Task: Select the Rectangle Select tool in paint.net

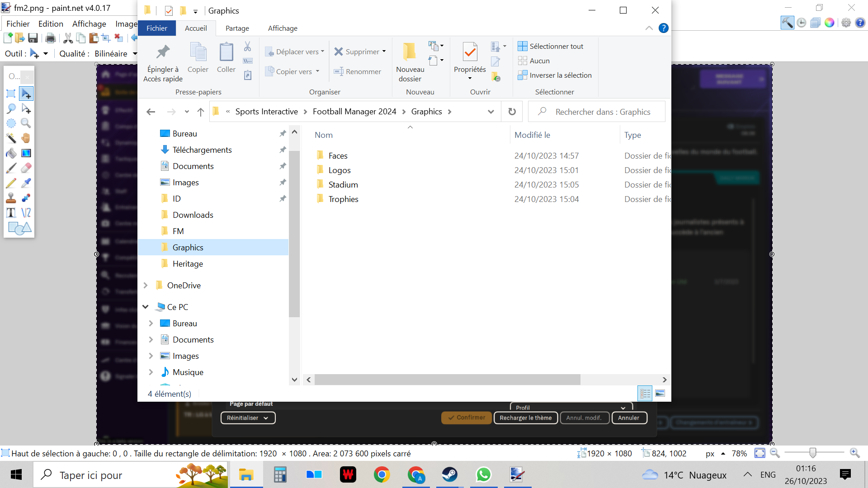Action: tap(11, 94)
